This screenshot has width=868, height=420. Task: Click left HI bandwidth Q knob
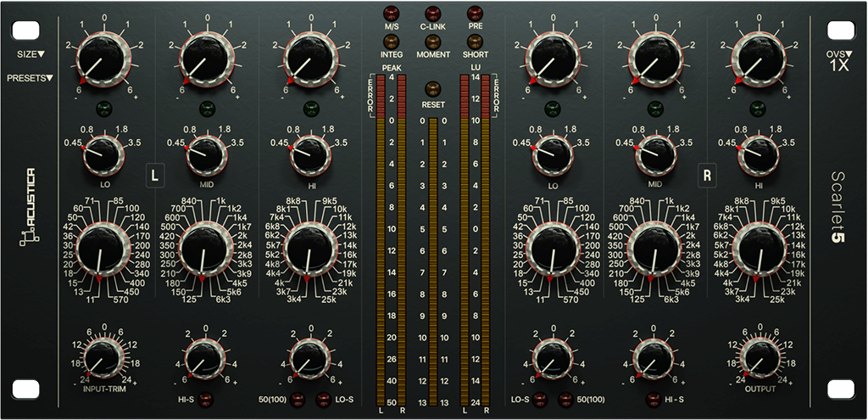pyautogui.click(x=310, y=155)
